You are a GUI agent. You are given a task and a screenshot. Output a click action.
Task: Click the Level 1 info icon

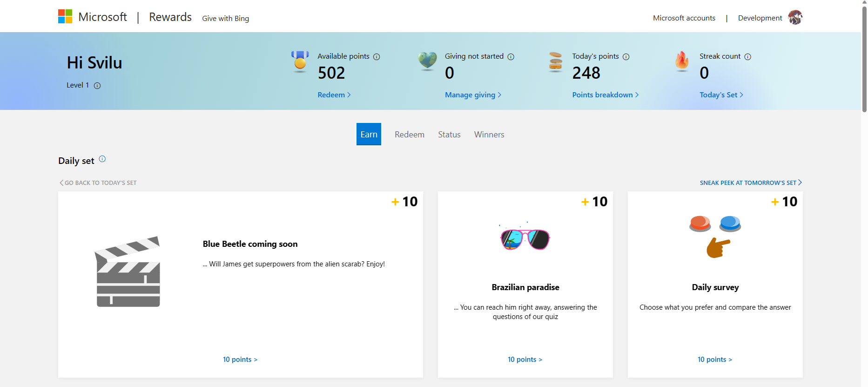[x=97, y=86]
